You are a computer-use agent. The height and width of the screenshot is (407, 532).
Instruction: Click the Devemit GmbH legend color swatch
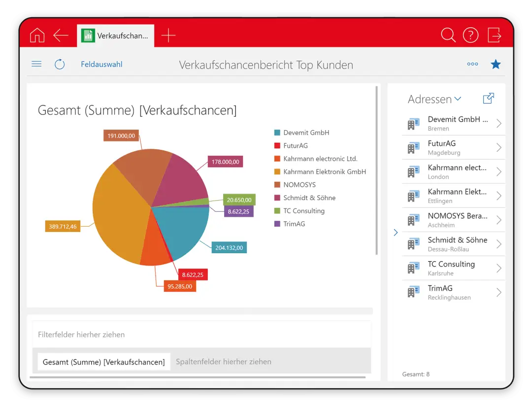tap(277, 133)
